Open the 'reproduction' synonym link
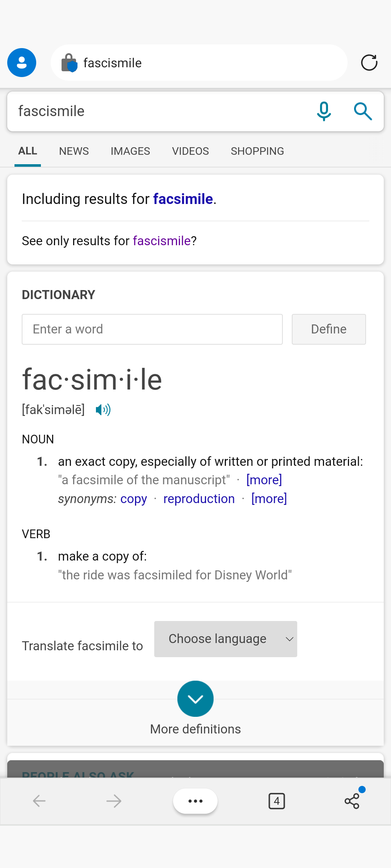The image size is (391, 868). pyautogui.click(x=199, y=499)
